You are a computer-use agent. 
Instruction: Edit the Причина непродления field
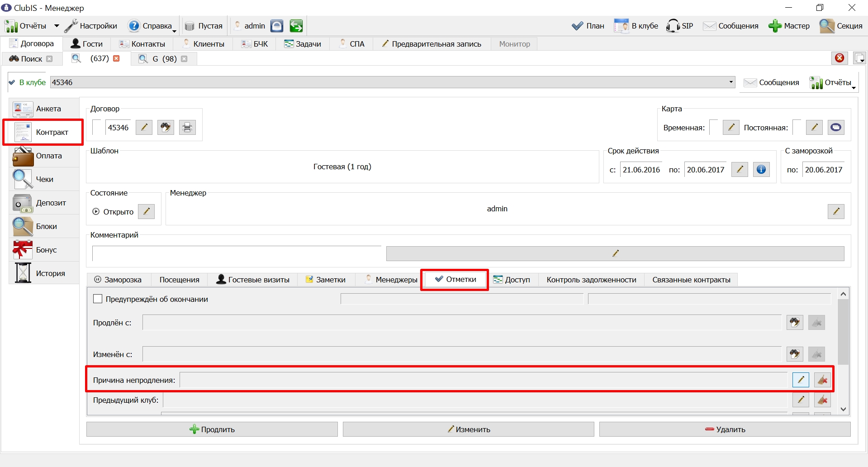click(x=801, y=380)
